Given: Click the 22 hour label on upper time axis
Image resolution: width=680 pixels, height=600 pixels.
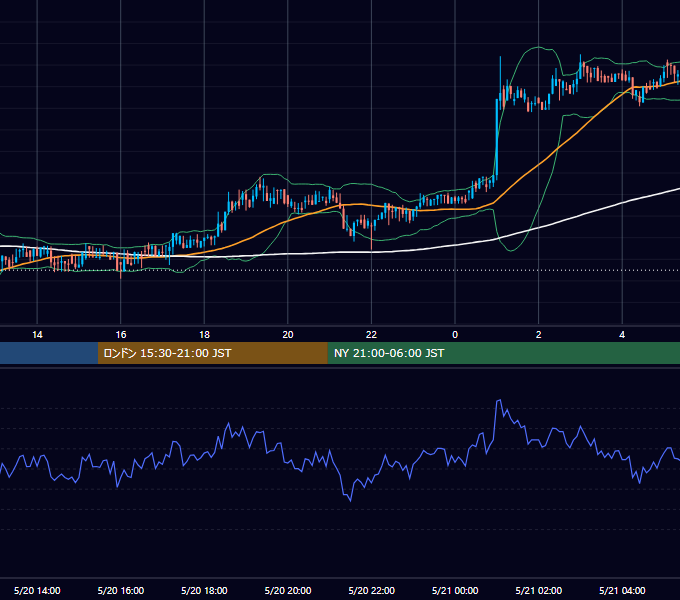Looking at the screenshot, I should [371, 335].
